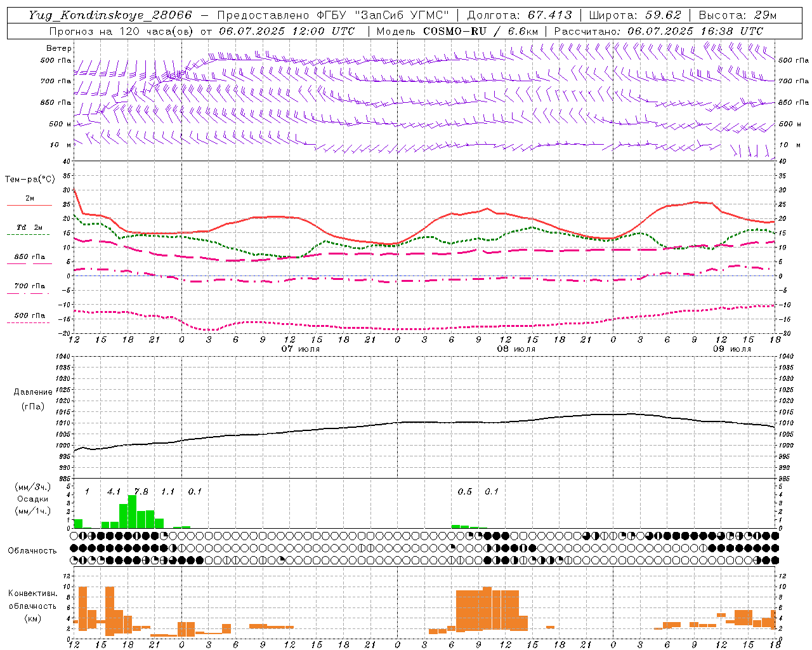Click the Конвективн. label

point(32,594)
